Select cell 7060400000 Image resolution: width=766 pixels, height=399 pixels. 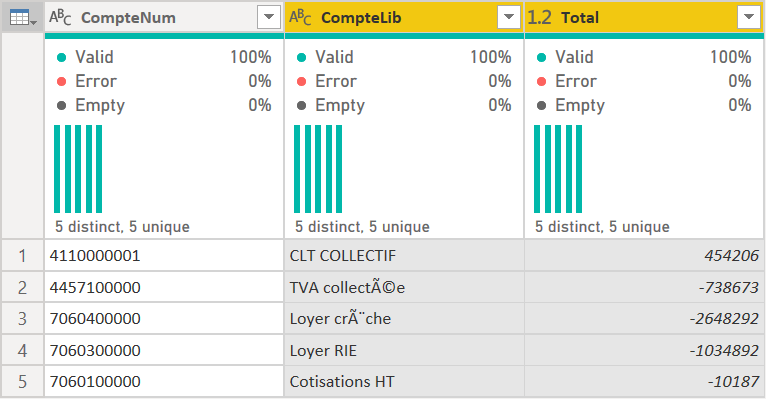(x=164, y=318)
